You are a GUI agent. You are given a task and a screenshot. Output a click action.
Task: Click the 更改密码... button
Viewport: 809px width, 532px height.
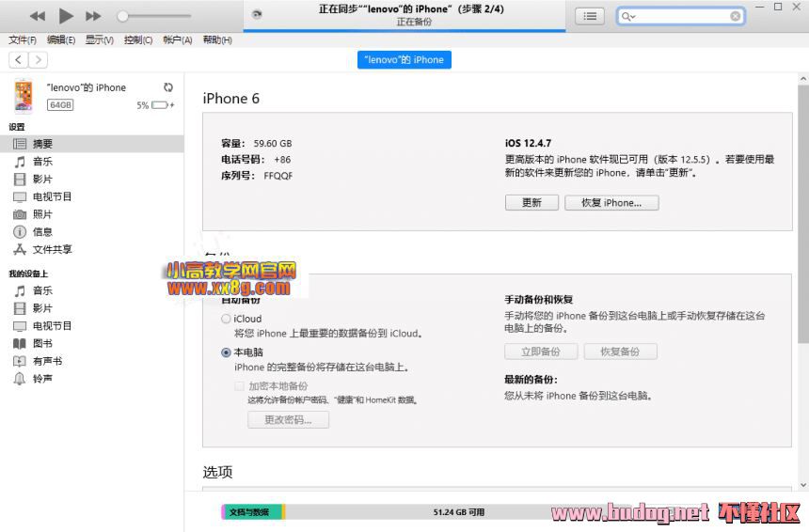[x=288, y=419]
